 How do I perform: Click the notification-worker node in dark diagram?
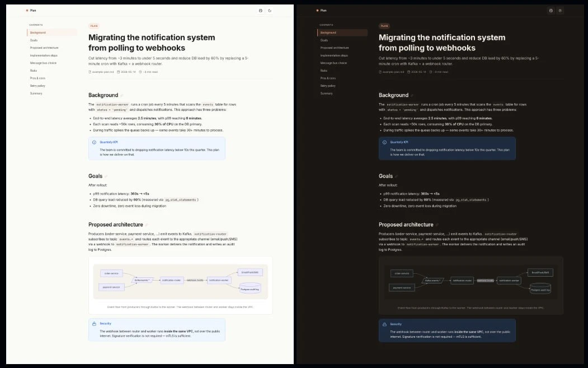pos(509,281)
